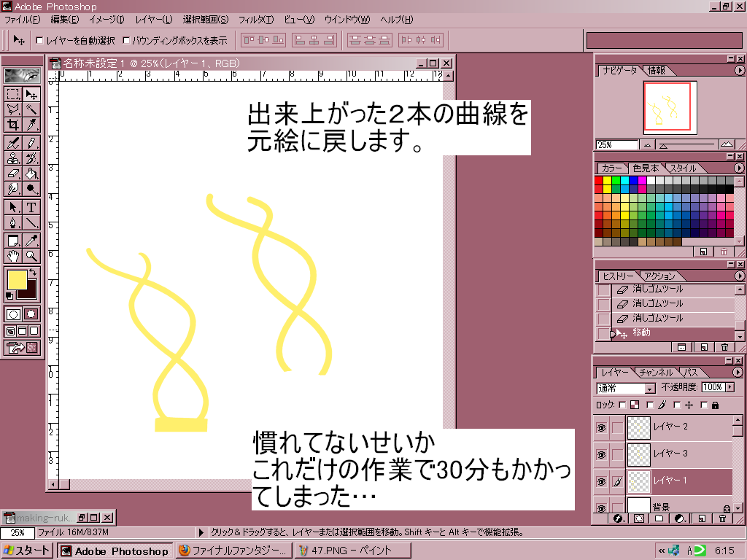The height and width of the screenshot is (560, 747).
Task: Choose the Hand tool
Action: tap(13, 256)
